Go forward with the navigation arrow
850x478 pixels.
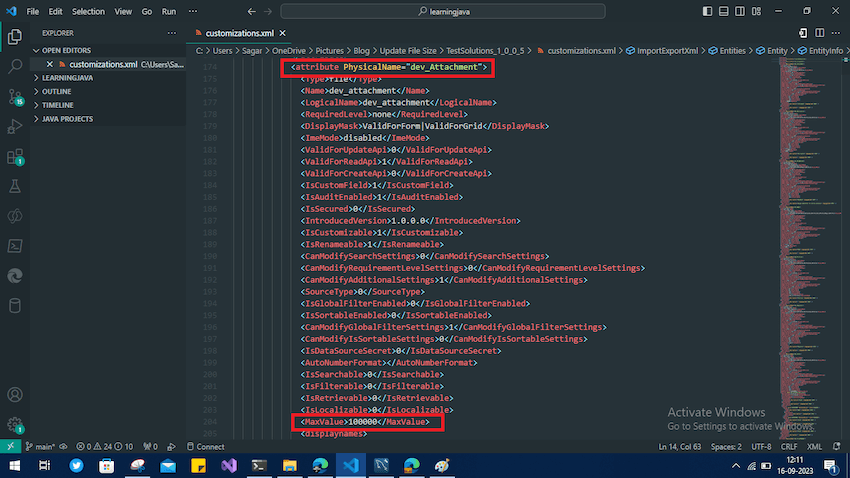tap(268, 11)
